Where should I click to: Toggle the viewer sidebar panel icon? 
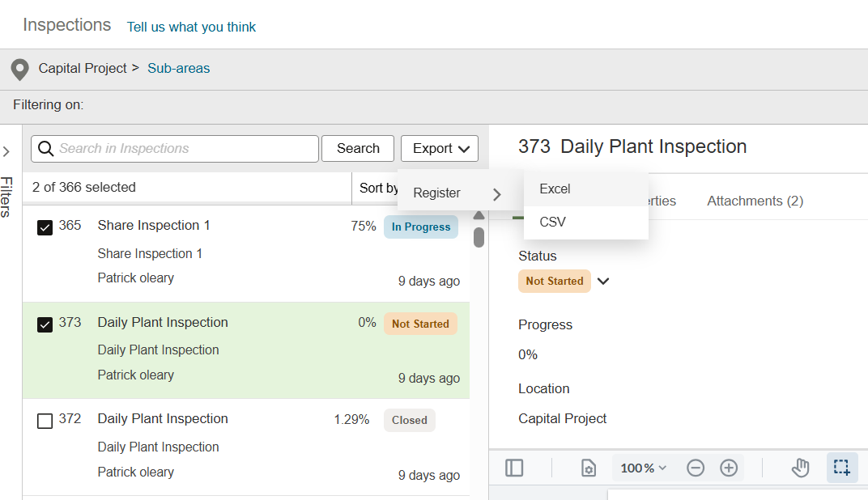pos(514,468)
